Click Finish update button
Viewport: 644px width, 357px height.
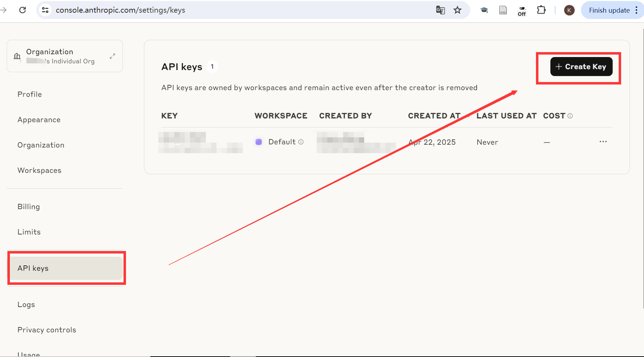pos(609,10)
